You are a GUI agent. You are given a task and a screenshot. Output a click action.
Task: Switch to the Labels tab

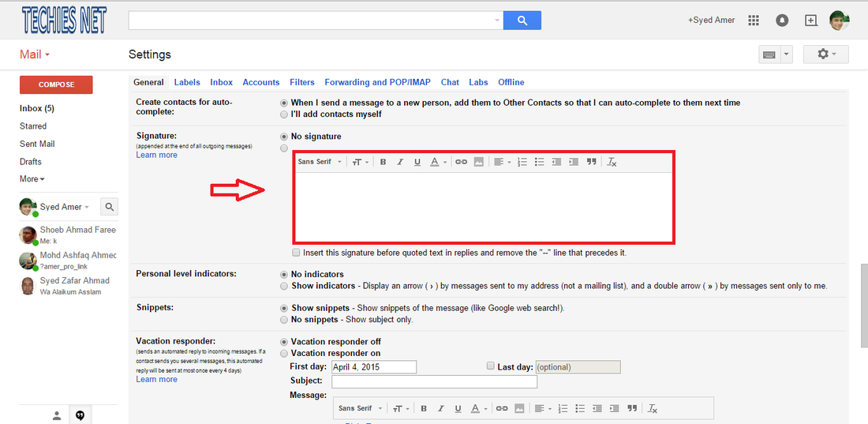(x=187, y=82)
